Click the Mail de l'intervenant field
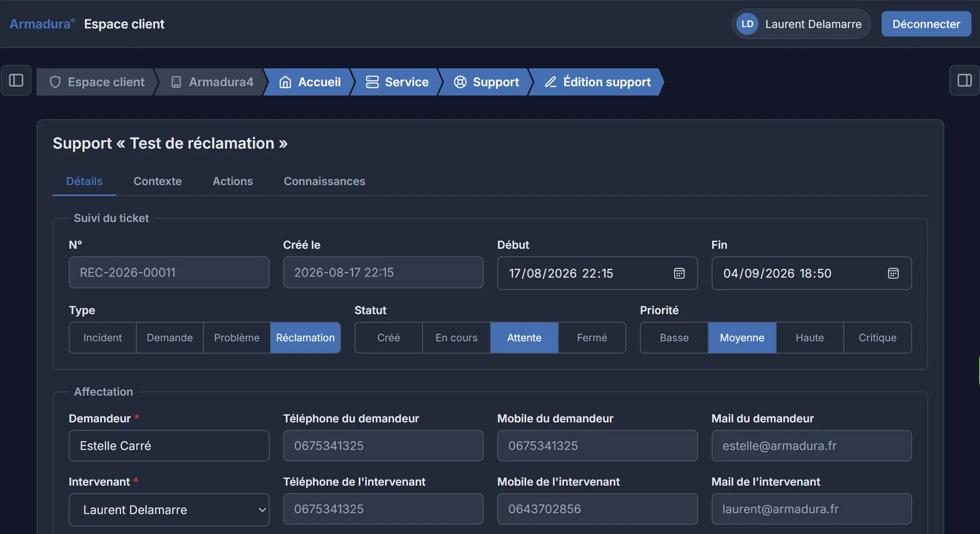Image resolution: width=980 pixels, height=534 pixels. click(811, 509)
